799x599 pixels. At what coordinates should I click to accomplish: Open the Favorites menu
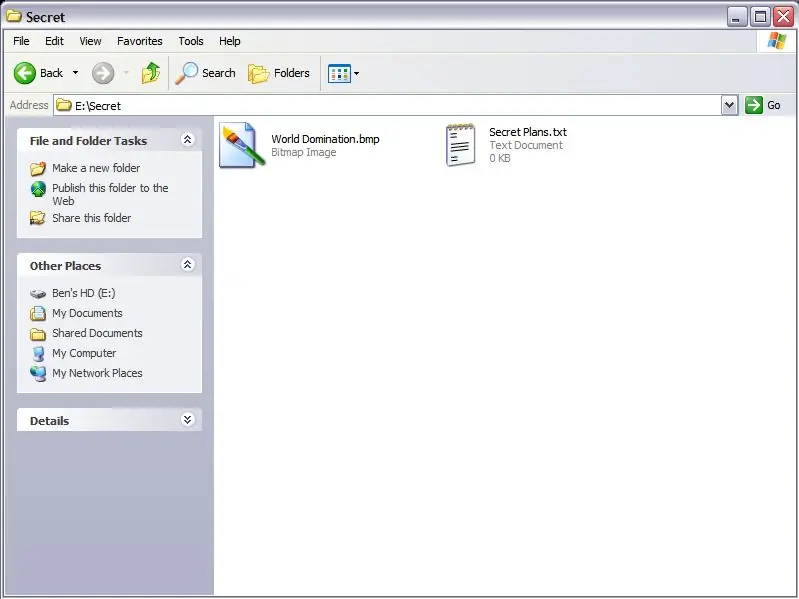140,41
